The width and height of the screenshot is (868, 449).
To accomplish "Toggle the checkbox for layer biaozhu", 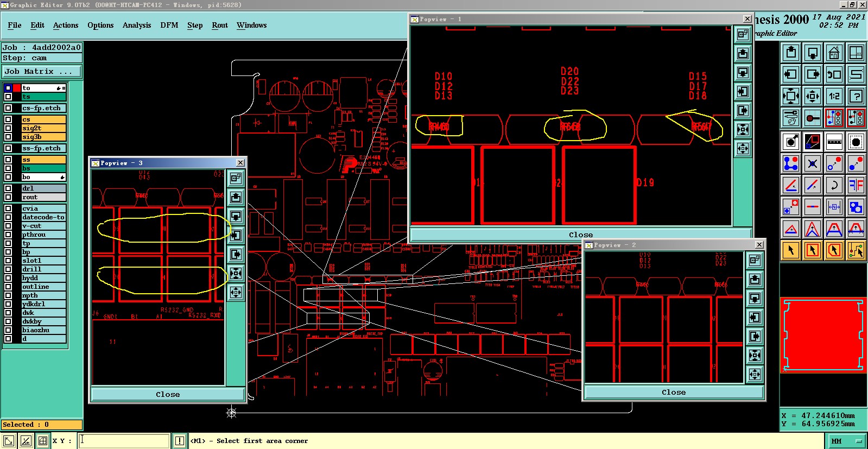I will click(8, 330).
